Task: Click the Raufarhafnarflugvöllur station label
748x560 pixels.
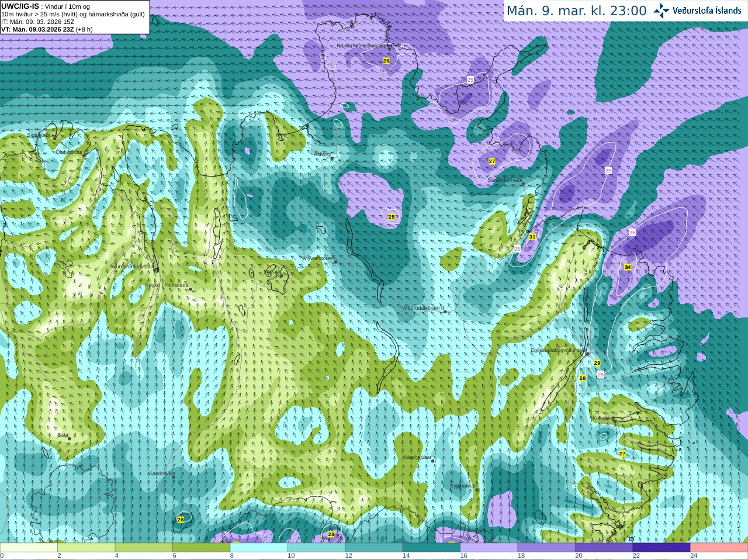Action: point(363,45)
